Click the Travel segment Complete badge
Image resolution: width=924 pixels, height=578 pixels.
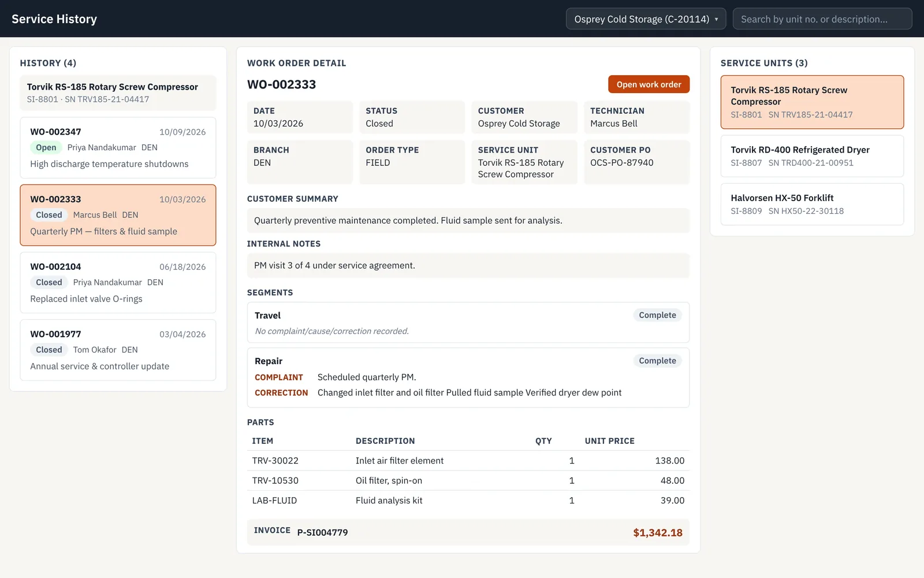tap(657, 315)
